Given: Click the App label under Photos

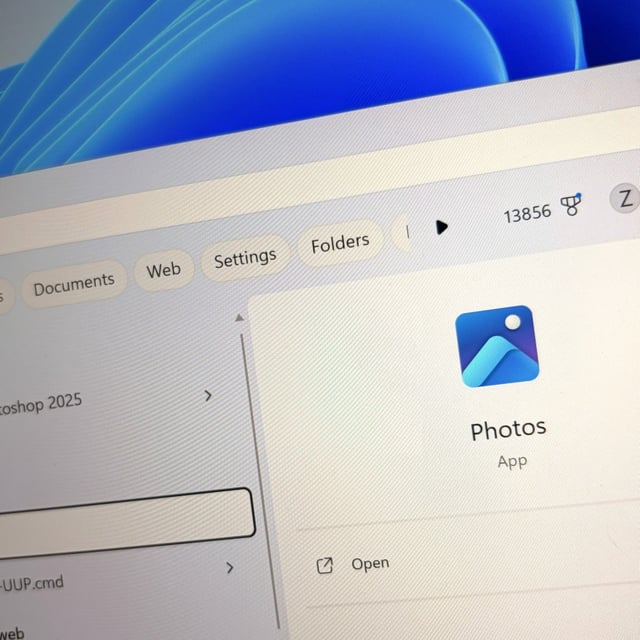Looking at the screenshot, I should (512, 463).
